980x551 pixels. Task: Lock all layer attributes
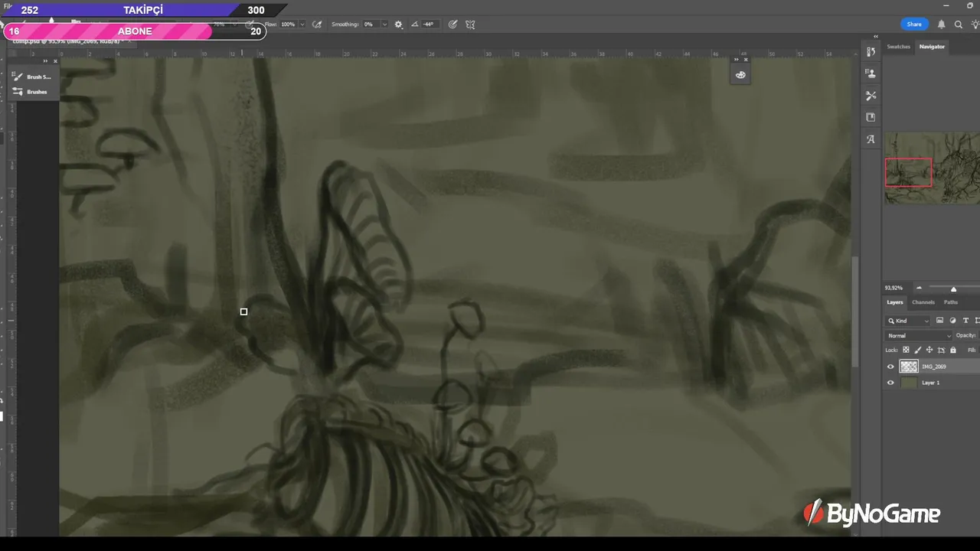(x=953, y=350)
